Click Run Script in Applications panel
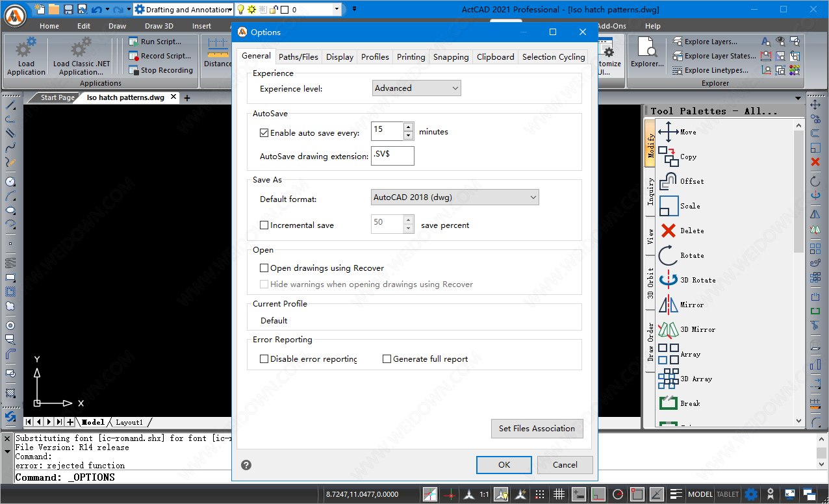The image size is (829, 504). pos(155,42)
